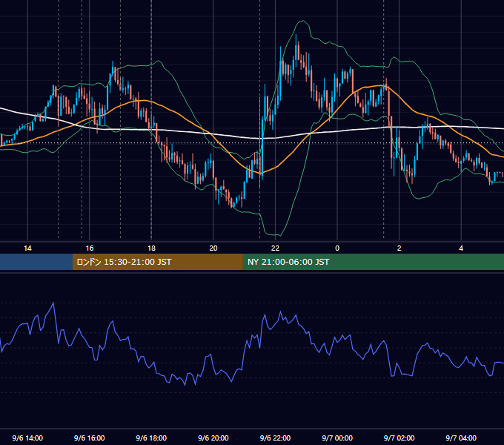Select the 20 hour axis label

(x=213, y=248)
